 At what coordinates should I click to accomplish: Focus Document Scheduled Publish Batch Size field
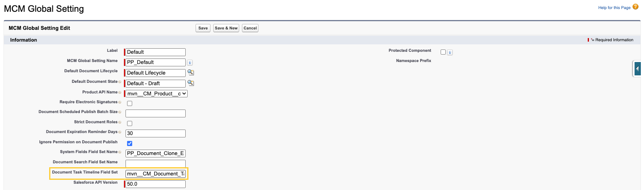click(x=155, y=113)
